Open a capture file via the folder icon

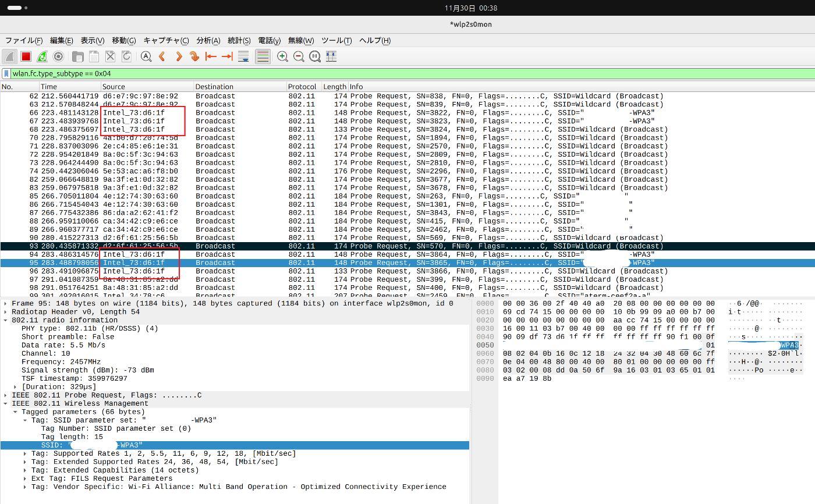point(77,56)
